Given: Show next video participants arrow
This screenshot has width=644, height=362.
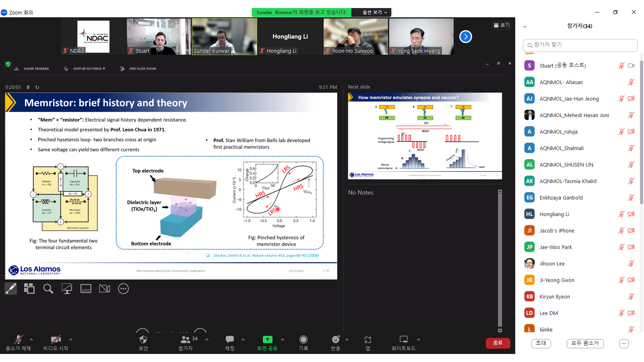Looking at the screenshot, I should (466, 37).
